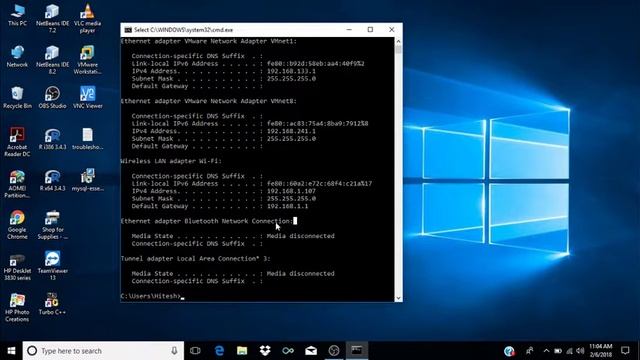Launch VMware Workstation desktop icon
Screen dimensions: 640x360
[87, 59]
